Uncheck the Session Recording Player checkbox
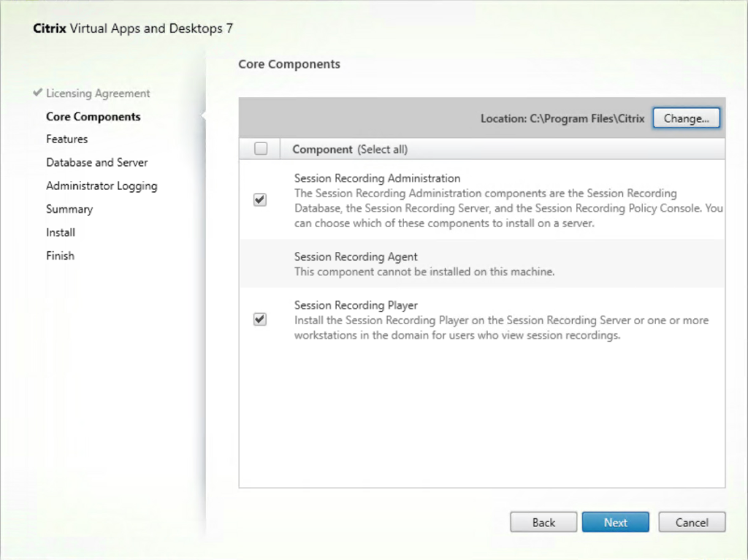Screen dimensions: 748x560 (260, 319)
